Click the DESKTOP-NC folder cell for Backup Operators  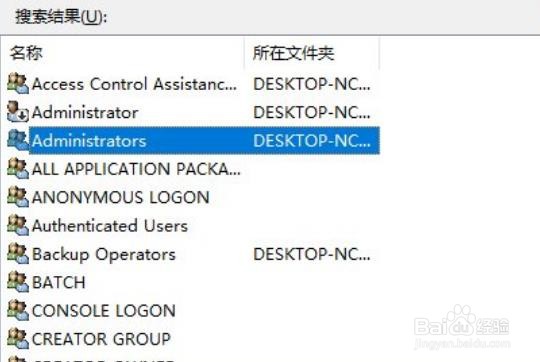click(x=312, y=255)
